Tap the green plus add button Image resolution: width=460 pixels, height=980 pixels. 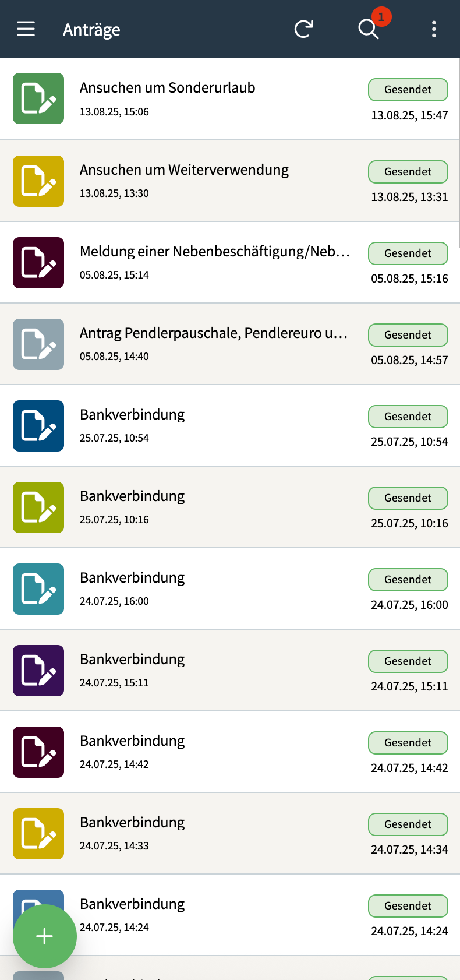pos(45,936)
